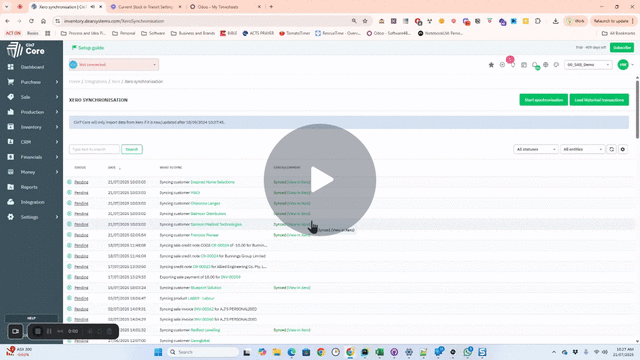Focus the text search input field
This screenshot has width=640, height=360.
tap(94, 149)
